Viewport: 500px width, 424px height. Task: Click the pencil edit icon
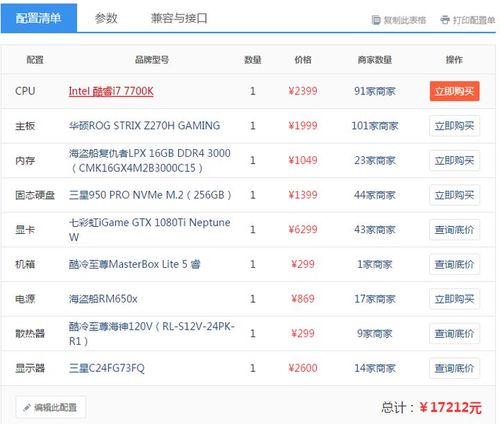pyautogui.click(x=27, y=407)
